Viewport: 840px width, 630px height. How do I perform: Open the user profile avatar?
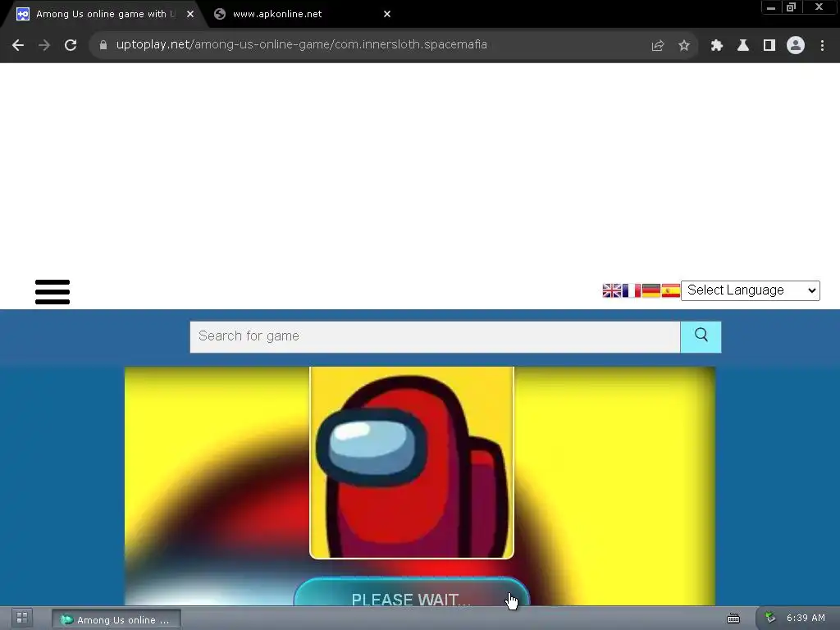[x=796, y=46]
